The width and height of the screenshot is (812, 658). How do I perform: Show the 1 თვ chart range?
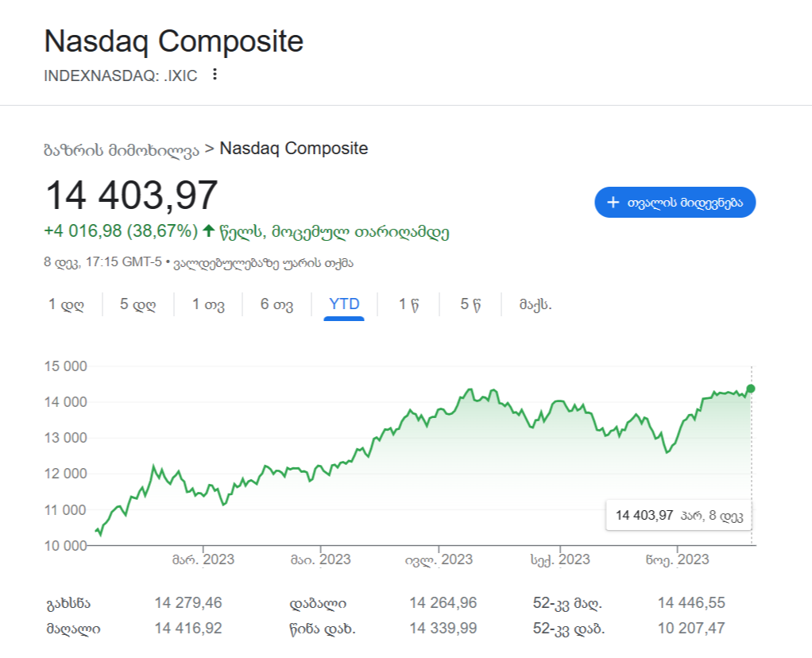208,304
